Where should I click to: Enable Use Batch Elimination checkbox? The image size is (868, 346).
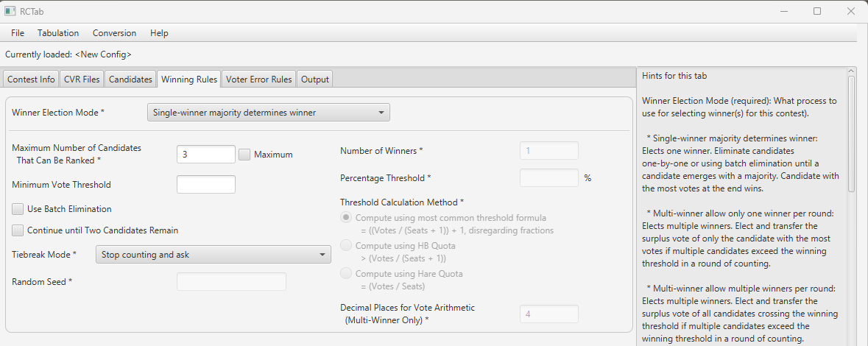[x=18, y=209]
